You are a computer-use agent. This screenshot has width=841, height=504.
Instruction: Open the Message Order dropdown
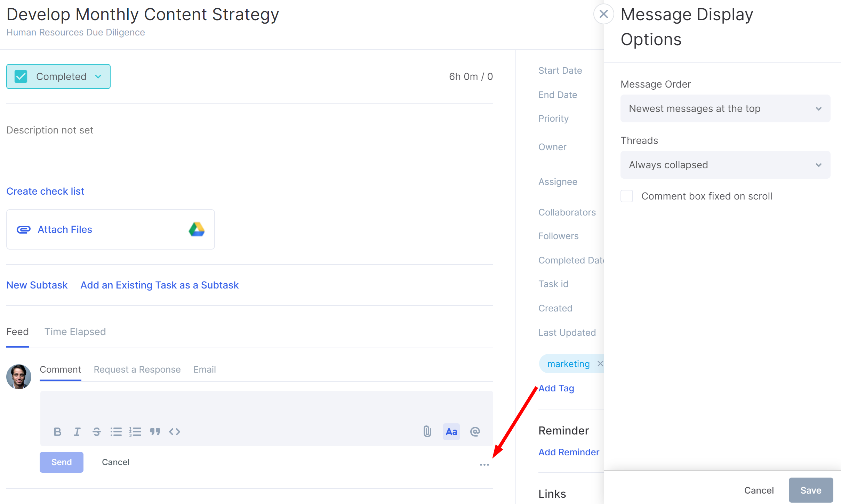(726, 108)
